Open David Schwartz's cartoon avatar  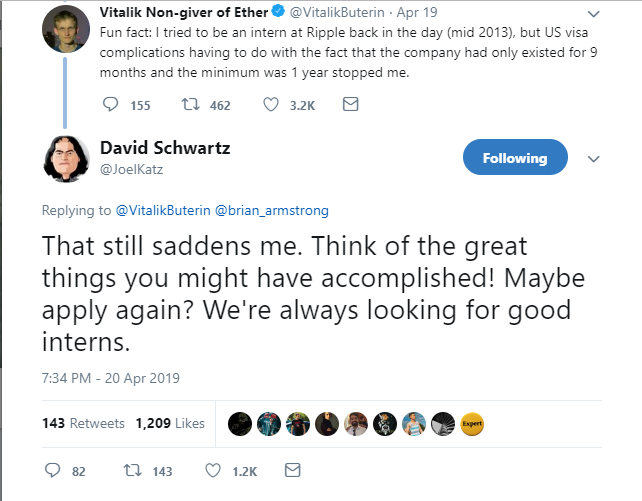coord(66,159)
